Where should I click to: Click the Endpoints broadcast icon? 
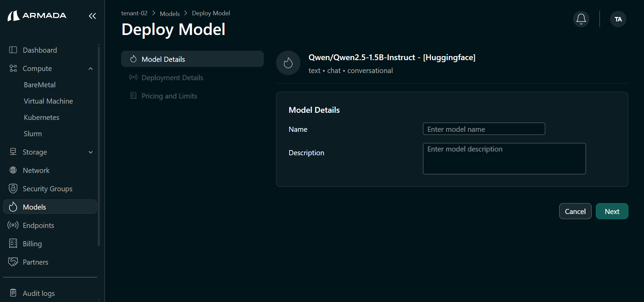(13, 225)
